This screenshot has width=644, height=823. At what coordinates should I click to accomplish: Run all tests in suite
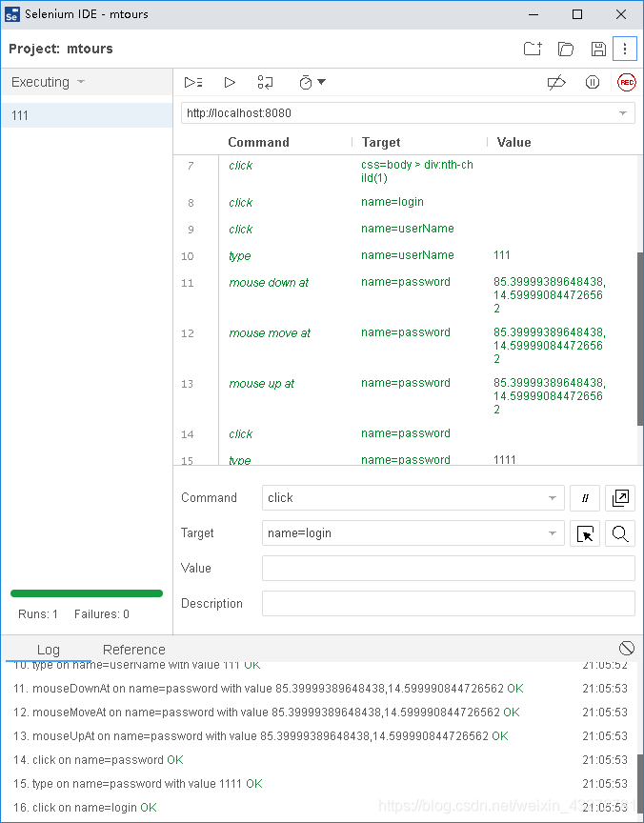pos(193,83)
